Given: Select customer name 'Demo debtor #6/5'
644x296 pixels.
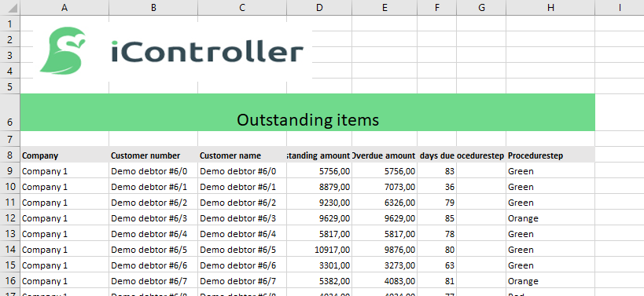Looking at the screenshot, I should pyautogui.click(x=242, y=249).
